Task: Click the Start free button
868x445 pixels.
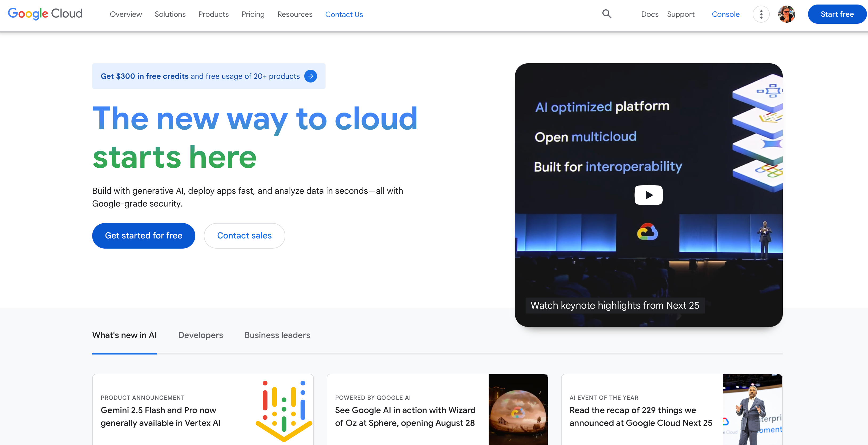Action: pyautogui.click(x=837, y=14)
